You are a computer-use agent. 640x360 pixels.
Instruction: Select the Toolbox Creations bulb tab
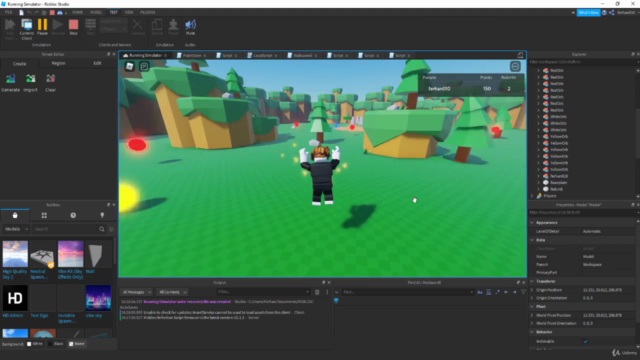click(x=102, y=215)
